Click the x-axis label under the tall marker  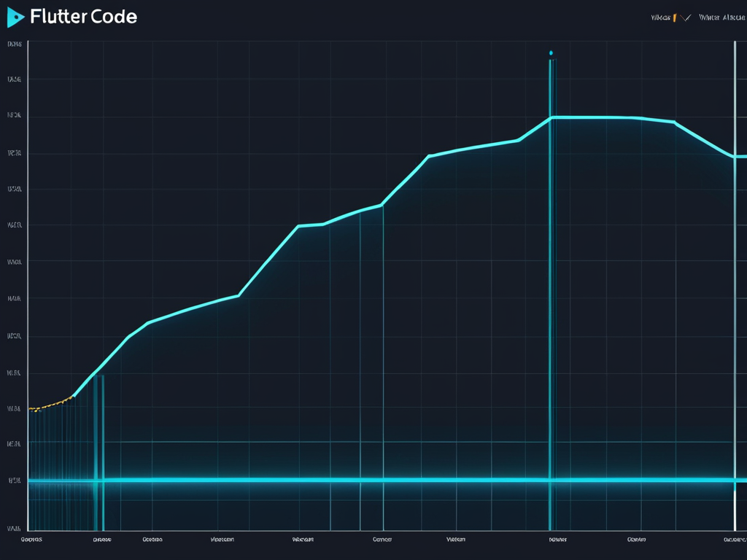click(557, 540)
